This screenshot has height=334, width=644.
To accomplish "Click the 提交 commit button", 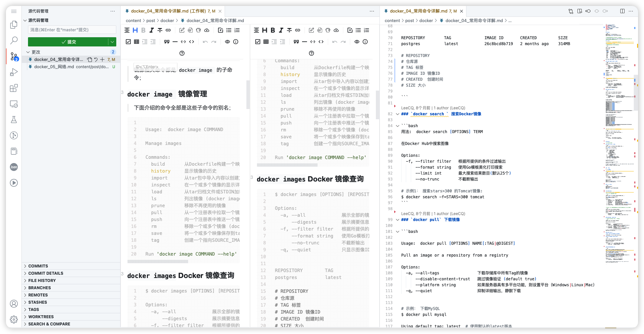I will (69, 42).
